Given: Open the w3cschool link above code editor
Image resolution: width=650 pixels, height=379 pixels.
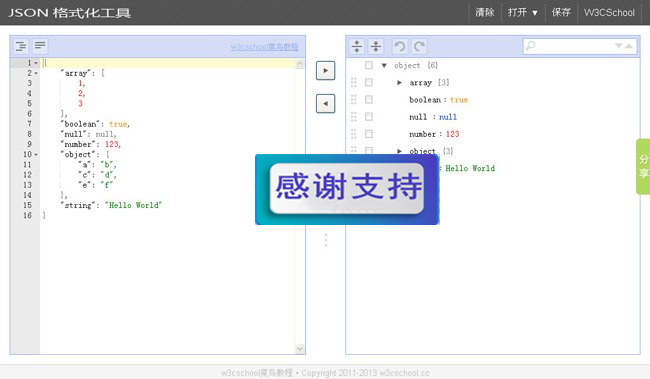Looking at the screenshot, I should coord(264,46).
